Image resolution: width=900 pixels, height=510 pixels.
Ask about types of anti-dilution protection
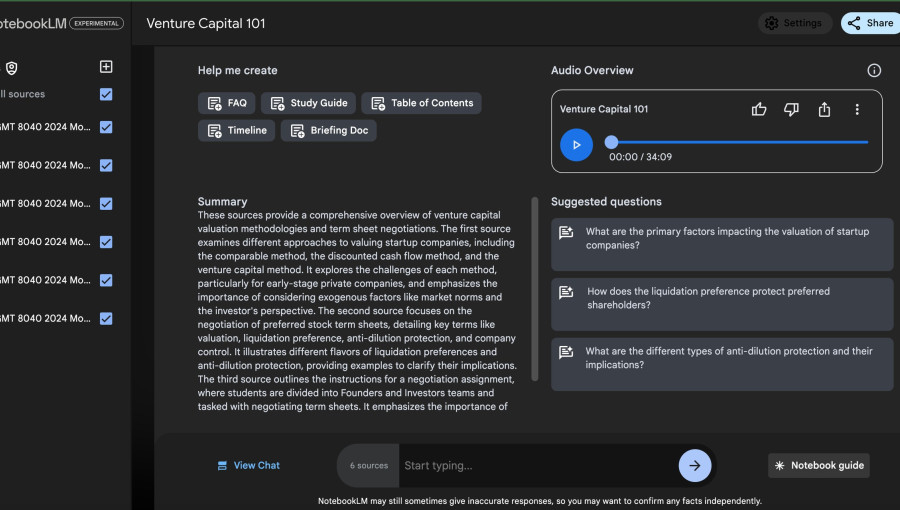(722, 364)
